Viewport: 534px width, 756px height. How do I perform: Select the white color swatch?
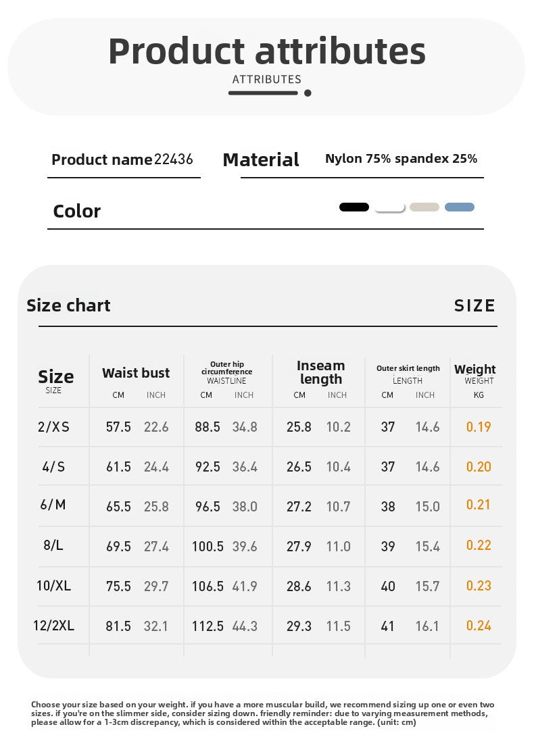click(390, 207)
